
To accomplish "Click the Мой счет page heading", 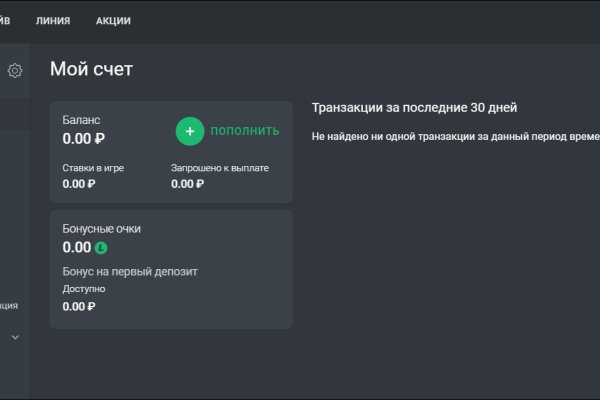I will click(x=91, y=69).
